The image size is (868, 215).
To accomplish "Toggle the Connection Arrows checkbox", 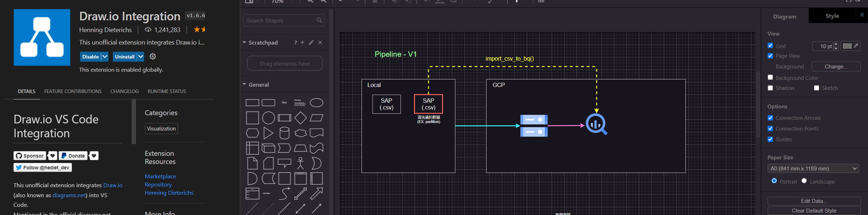I will click(770, 118).
